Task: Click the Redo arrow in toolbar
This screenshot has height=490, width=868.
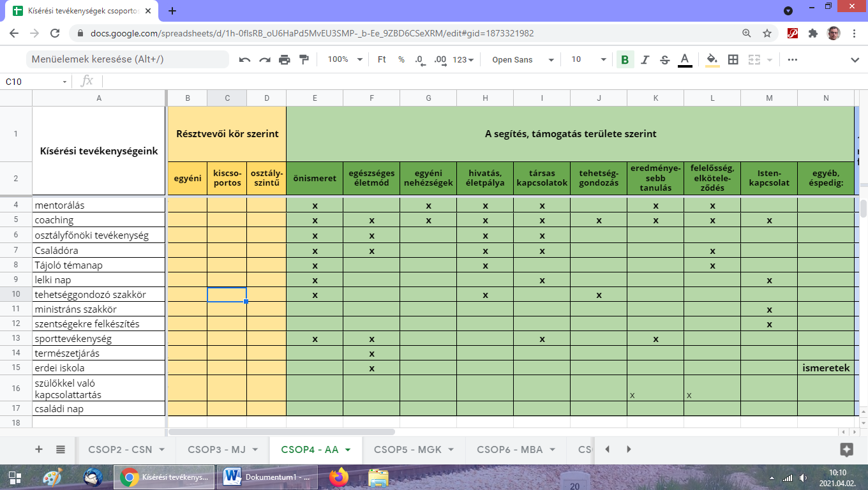Action: (x=265, y=59)
